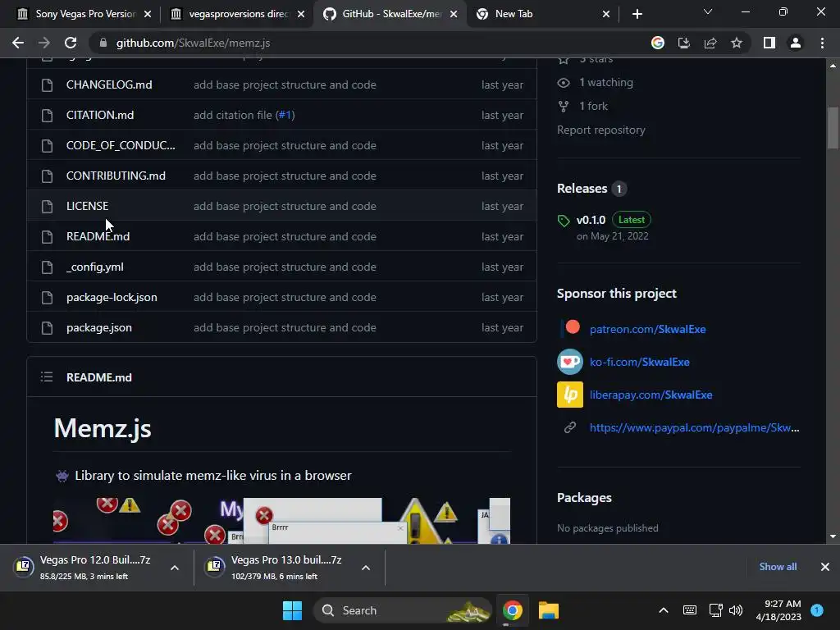Open the CHANGELOG.md file
Image resolution: width=840 pixels, height=630 pixels.
tap(109, 84)
